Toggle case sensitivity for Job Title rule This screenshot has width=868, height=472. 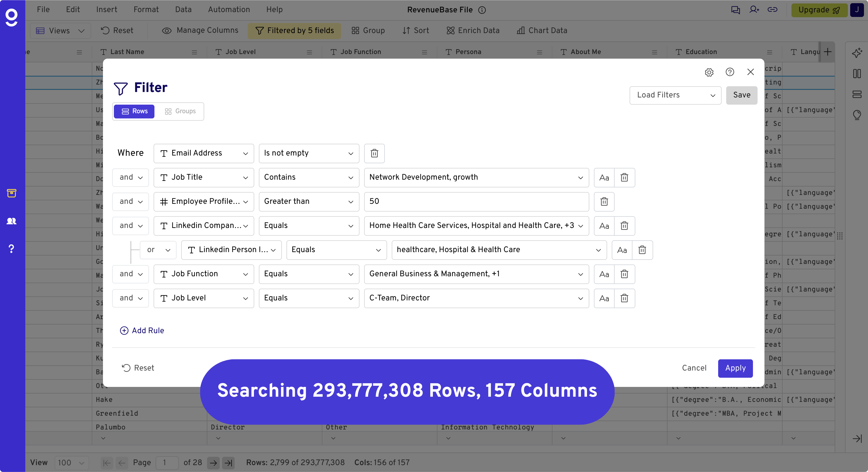[x=604, y=177]
